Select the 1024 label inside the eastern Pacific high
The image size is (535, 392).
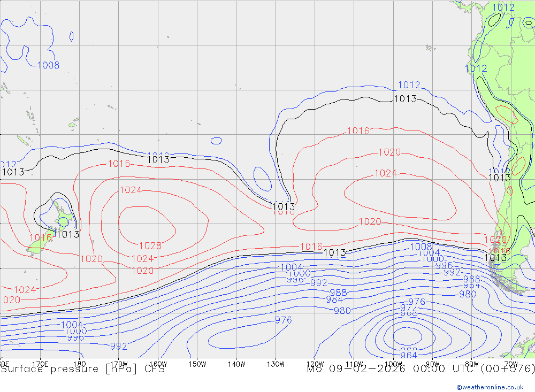386,173
